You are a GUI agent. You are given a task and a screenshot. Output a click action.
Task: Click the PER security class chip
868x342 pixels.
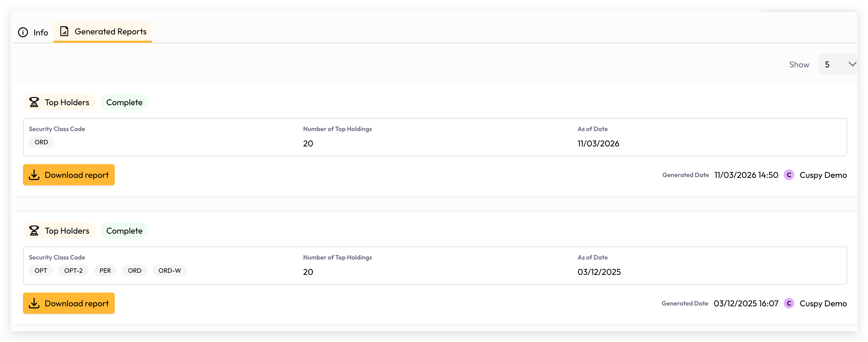[x=105, y=271]
